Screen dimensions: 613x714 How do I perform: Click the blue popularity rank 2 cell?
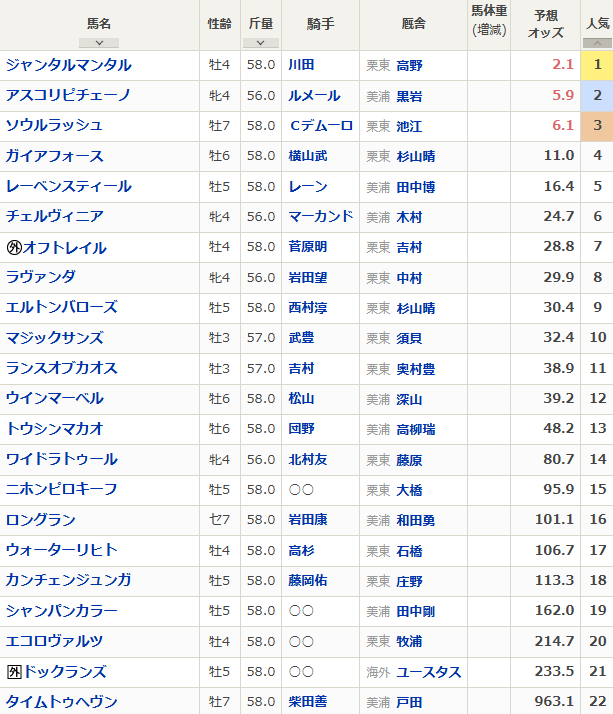coord(597,96)
